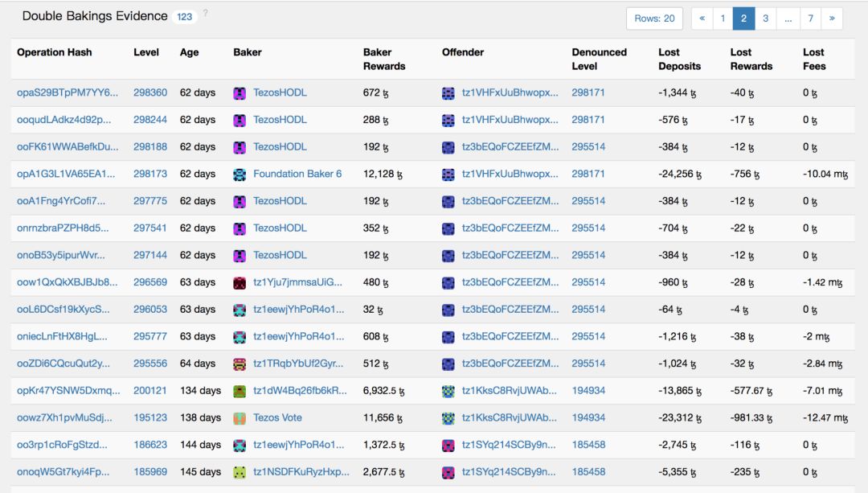Click lost rewards value -981.33 ꜩ
Viewport: 868px width, 493px height.
751,417
